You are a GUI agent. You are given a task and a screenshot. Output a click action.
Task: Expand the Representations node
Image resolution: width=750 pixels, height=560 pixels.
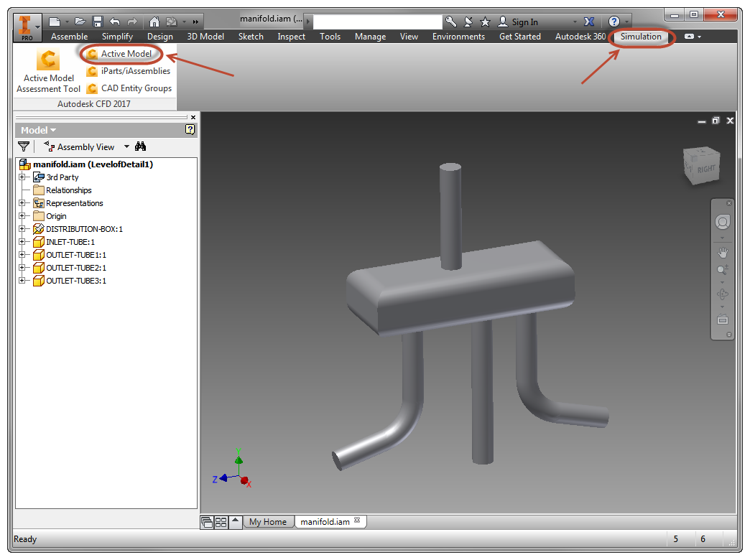(22, 202)
